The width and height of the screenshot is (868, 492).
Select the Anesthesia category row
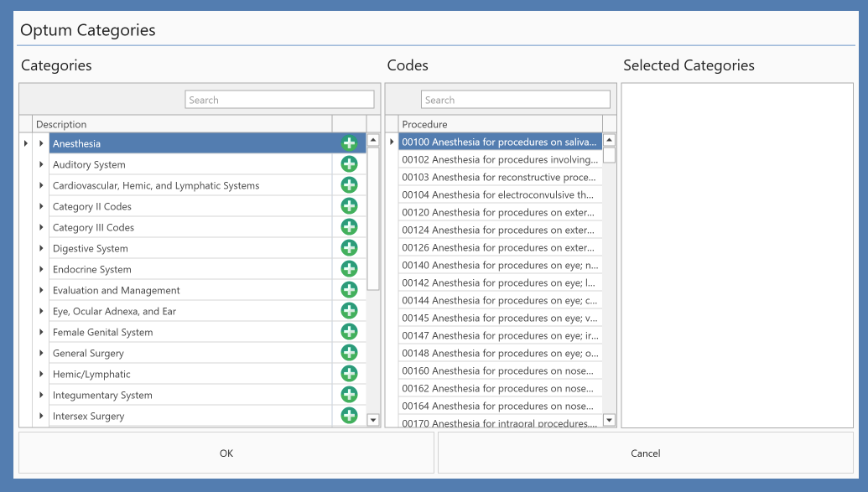190,143
